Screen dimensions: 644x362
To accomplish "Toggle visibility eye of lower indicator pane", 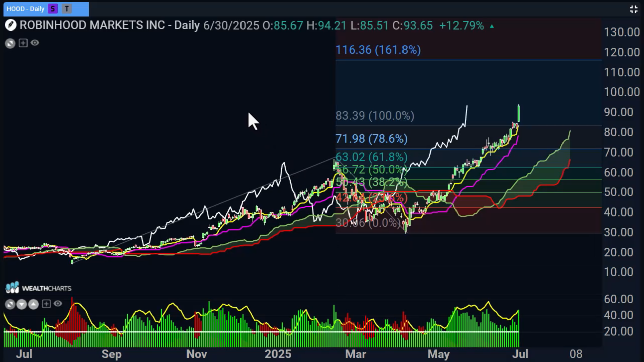I will pos(58,304).
